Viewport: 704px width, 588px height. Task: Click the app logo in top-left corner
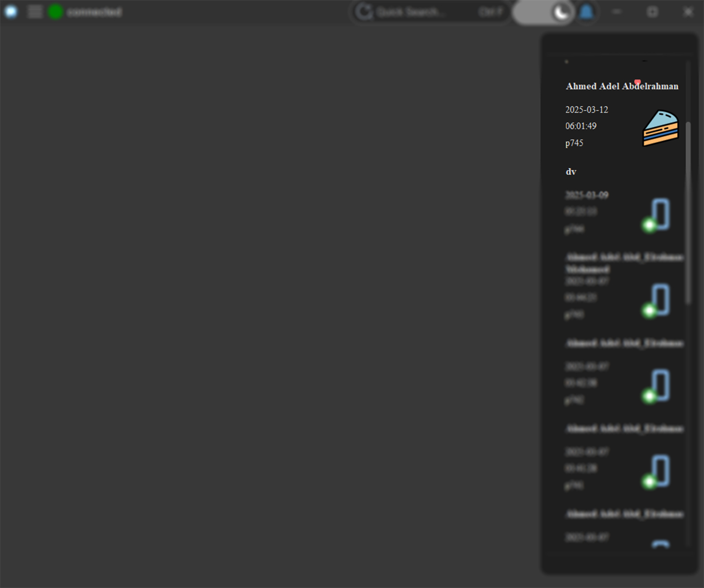pyautogui.click(x=11, y=11)
